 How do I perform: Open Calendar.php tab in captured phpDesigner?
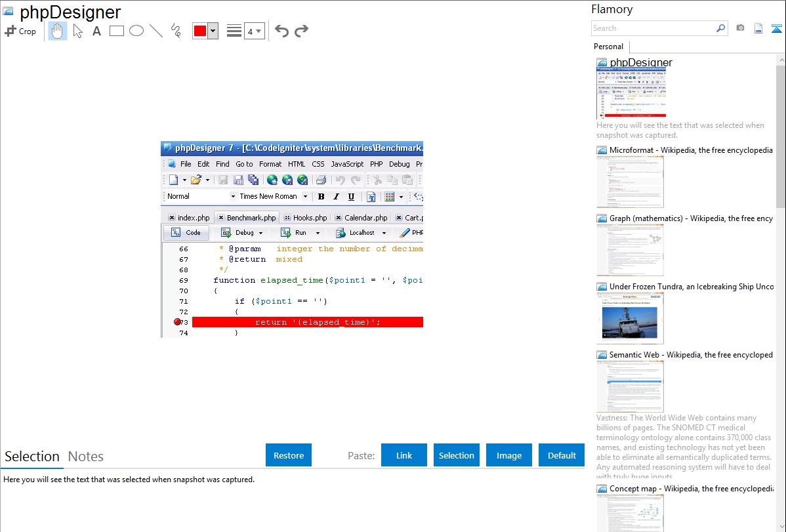point(362,218)
